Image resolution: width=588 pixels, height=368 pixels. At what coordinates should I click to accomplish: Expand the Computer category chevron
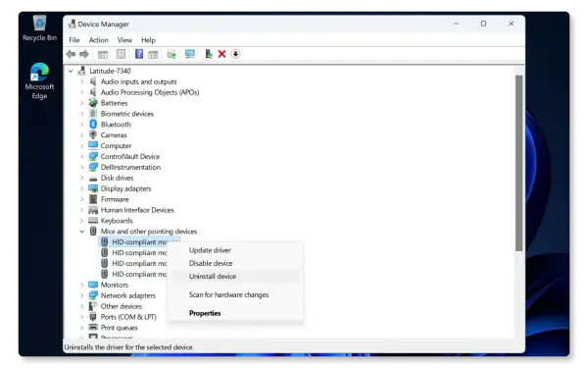(x=81, y=145)
